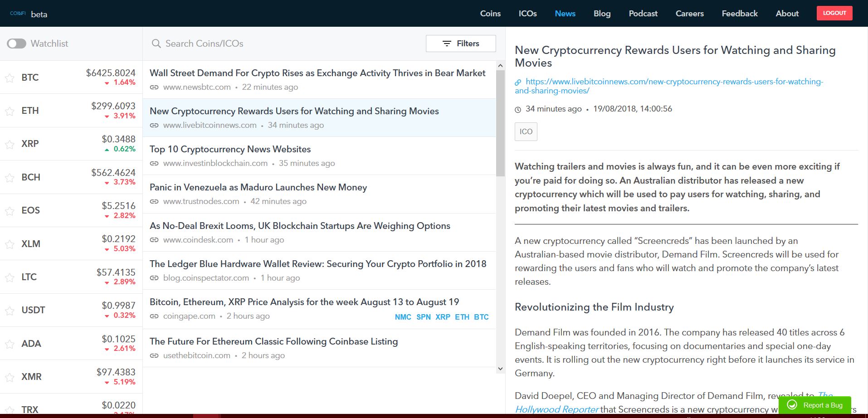868x418 pixels.
Task: Click CoinFi logo in header
Action: 18,14
